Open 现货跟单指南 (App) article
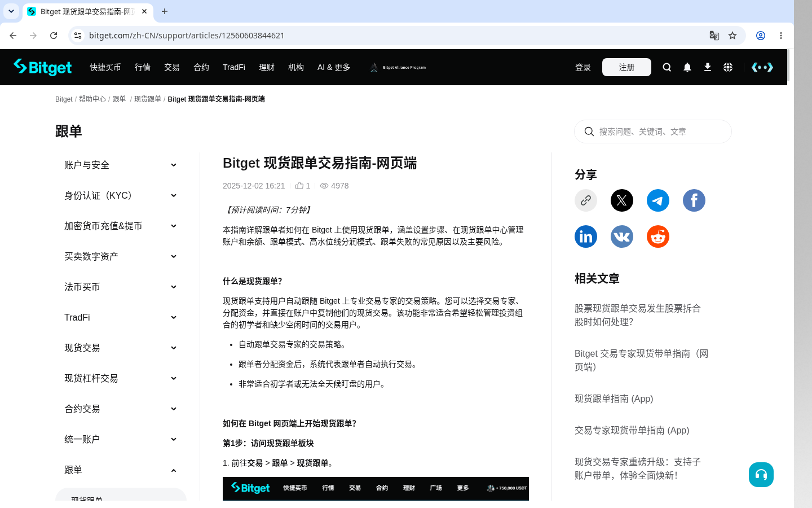 [x=614, y=398]
